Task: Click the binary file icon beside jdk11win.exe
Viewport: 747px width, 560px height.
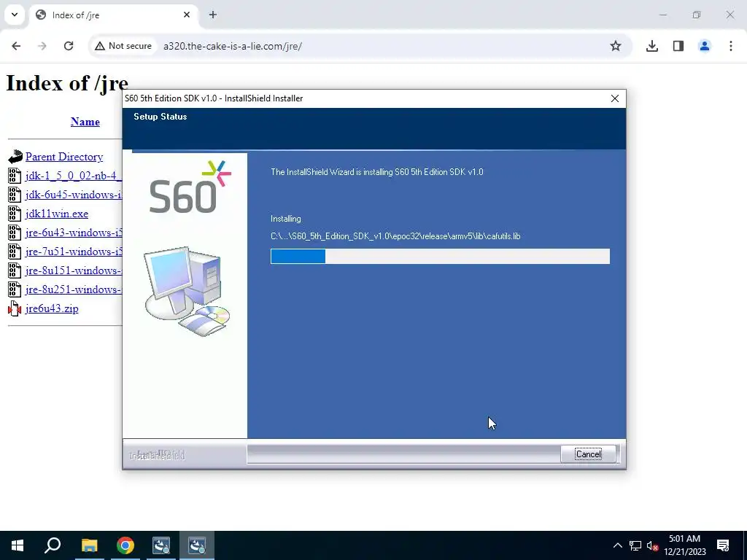Action: pos(15,214)
